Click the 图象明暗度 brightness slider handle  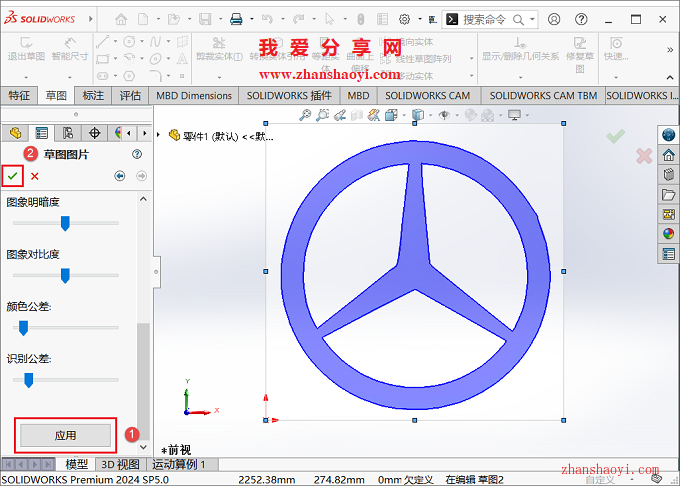coord(65,222)
